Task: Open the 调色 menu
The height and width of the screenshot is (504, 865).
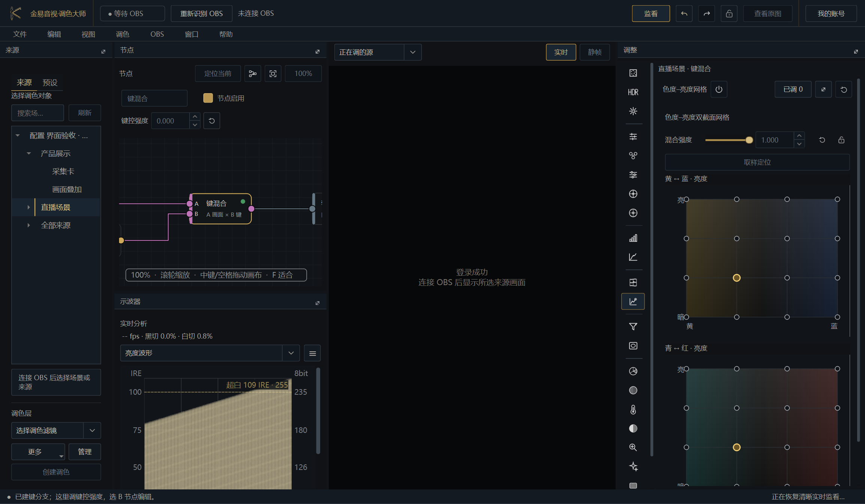Action: click(x=122, y=34)
